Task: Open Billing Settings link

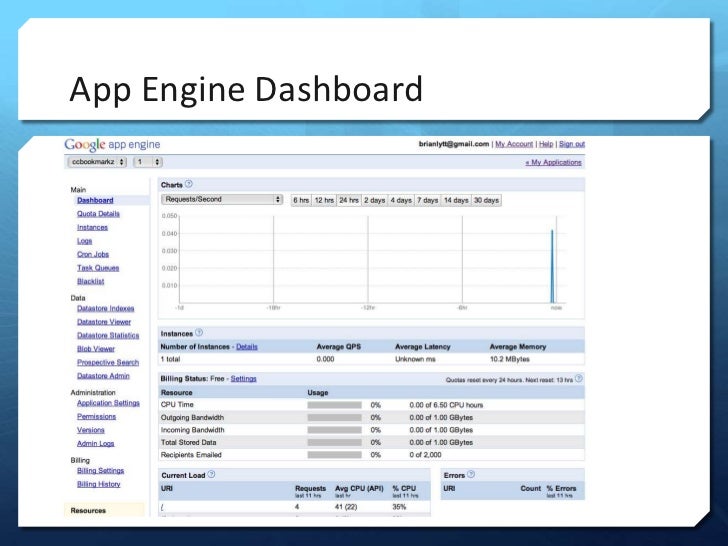Action: [x=100, y=471]
